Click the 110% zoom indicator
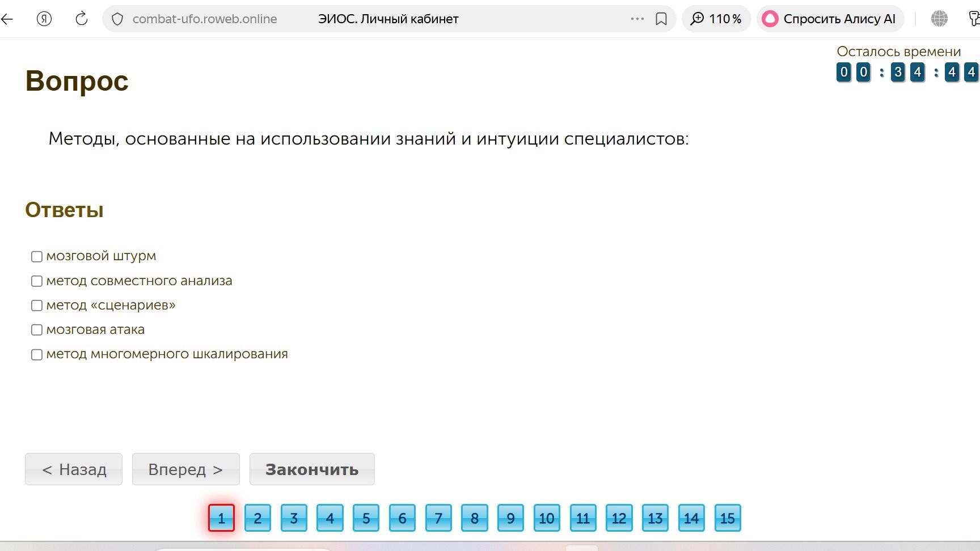Image resolution: width=980 pixels, height=551 pixels. point(716,19)
